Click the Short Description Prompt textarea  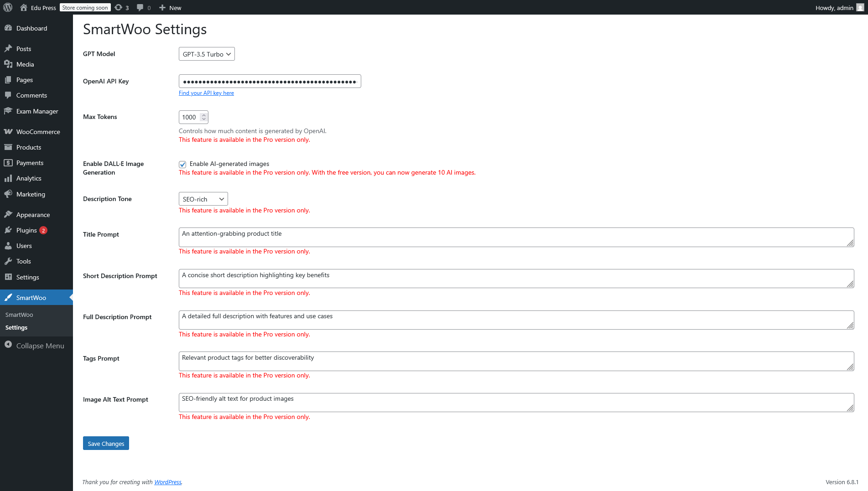pos(516,279)
